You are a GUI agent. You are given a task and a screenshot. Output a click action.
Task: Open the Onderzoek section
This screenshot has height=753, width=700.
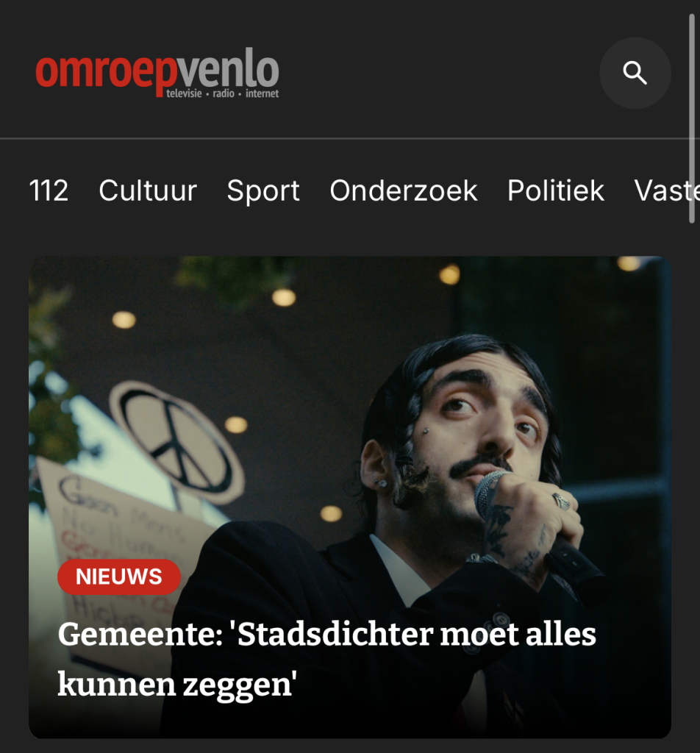(403, 190)
